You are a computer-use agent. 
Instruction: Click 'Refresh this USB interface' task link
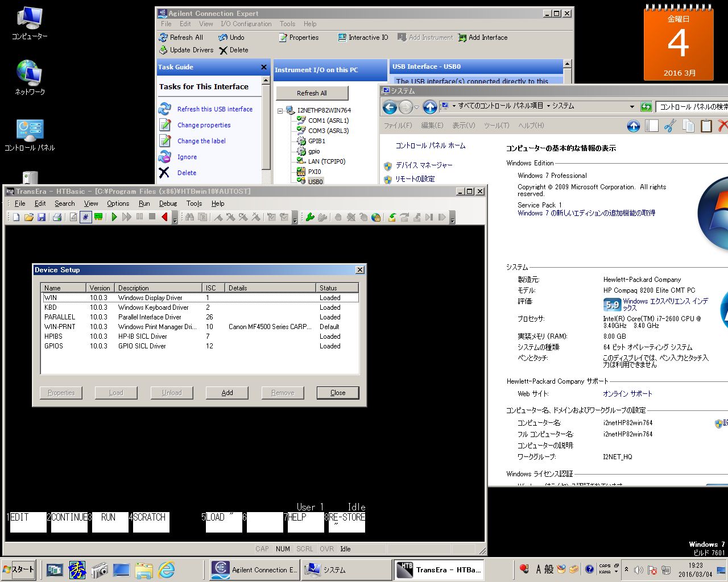click(215, 109)
